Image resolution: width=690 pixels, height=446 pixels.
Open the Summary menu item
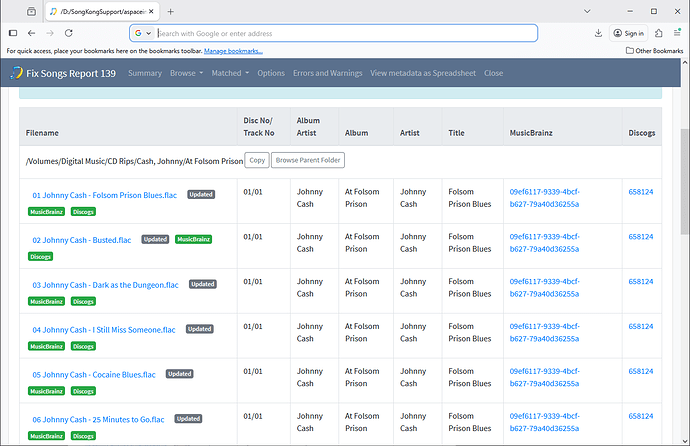pos(144,73)
